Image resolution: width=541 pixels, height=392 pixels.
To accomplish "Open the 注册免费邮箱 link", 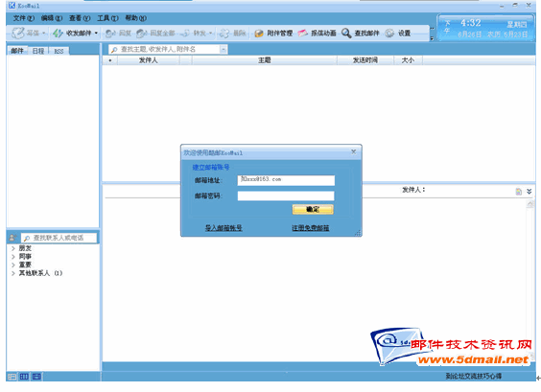I will pos(310,228).
